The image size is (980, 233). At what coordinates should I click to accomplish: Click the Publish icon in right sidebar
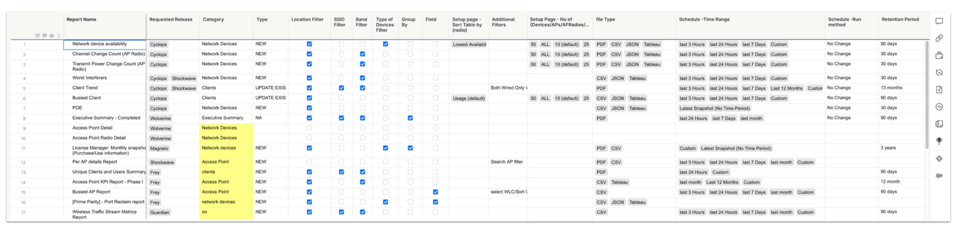[x=939, y=90]
